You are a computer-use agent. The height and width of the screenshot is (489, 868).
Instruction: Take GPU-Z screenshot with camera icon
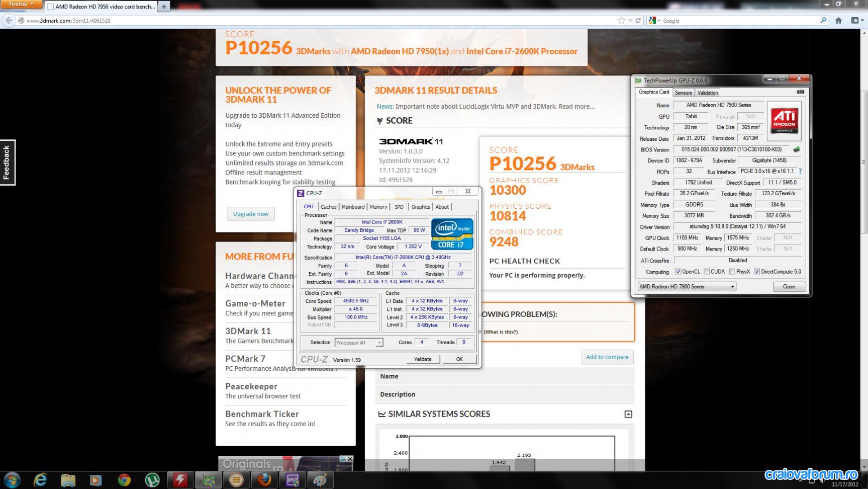click(801, 92)
